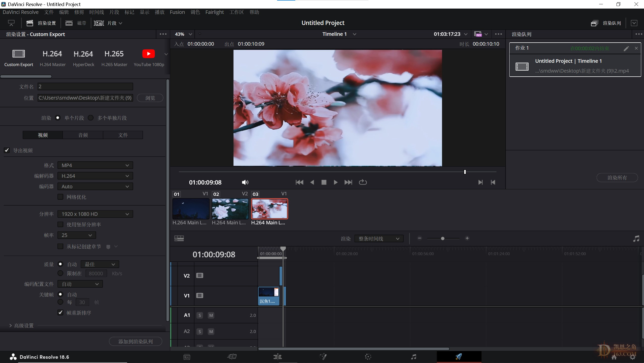Mute the A2 audio track
This screenshot has width=644, height=363.
tap(211, 331)
